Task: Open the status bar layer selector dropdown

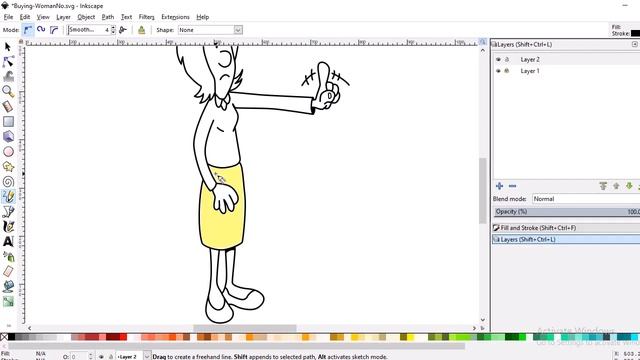Action: click(x=147, y=357)
